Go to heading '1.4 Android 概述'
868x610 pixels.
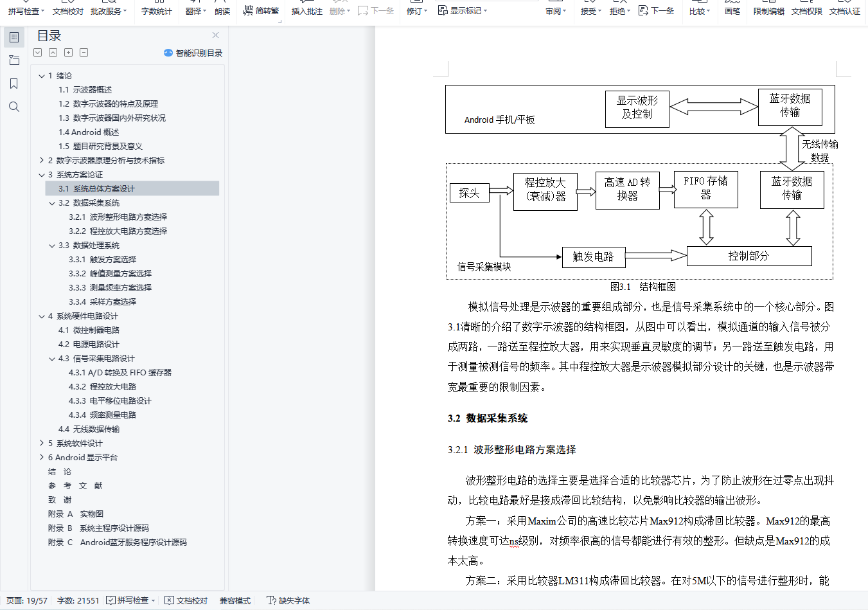pos(89,132)
